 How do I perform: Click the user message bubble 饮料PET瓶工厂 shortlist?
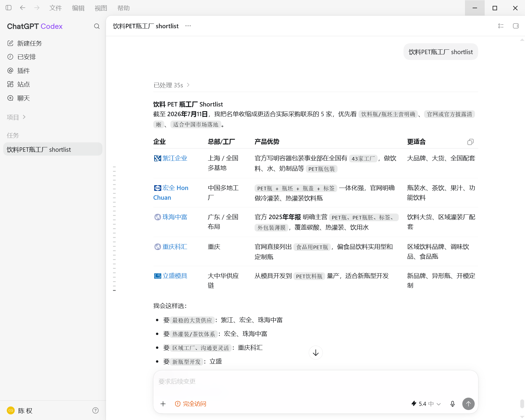(441, 52)
